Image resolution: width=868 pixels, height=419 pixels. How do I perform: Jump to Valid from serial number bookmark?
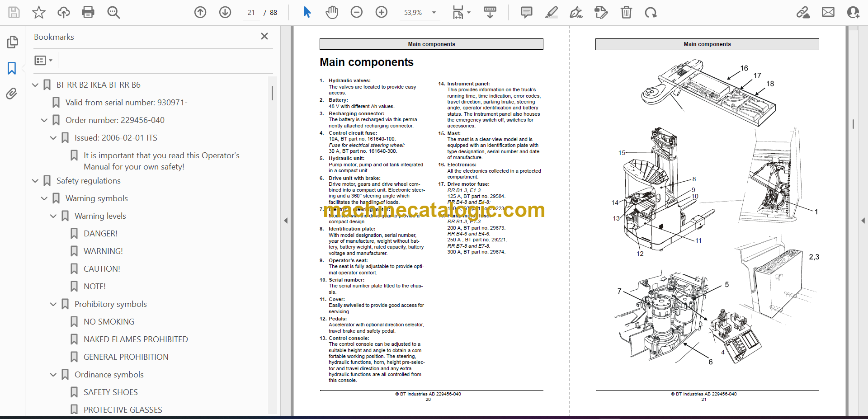pyautogui.click(x=126, y=103)
